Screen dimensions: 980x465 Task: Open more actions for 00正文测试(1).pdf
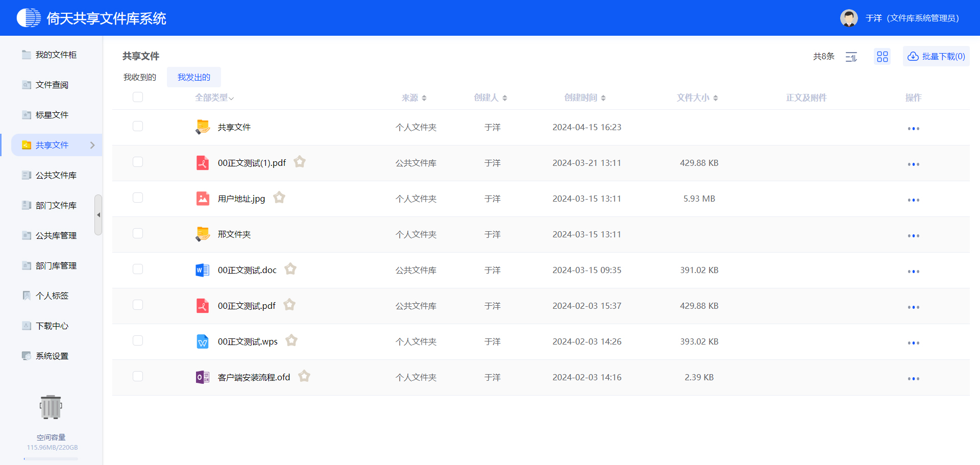(914, 164)
